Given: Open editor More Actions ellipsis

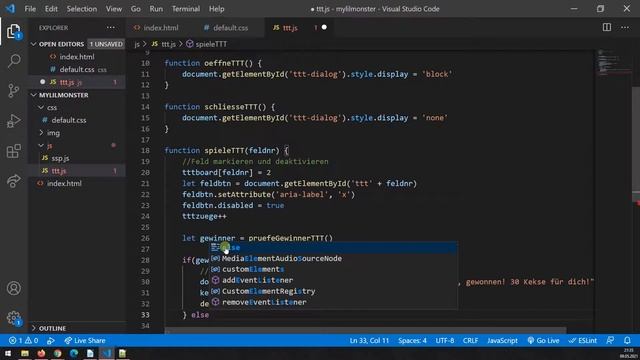Looking at the screenshot, I should pos(625,27).
